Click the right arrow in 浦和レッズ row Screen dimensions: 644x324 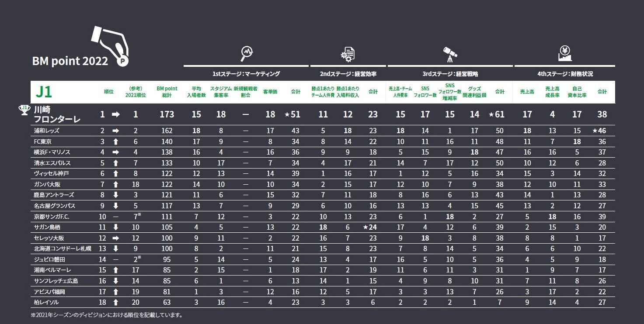coord(115,131)
